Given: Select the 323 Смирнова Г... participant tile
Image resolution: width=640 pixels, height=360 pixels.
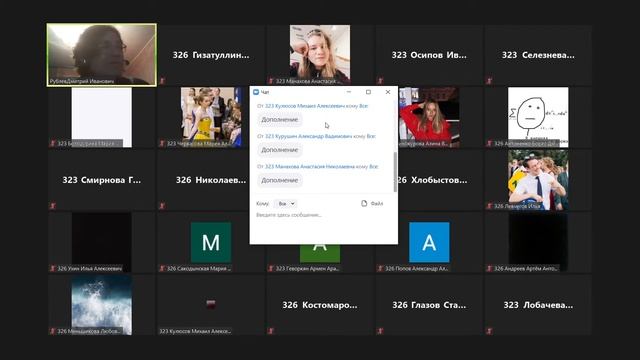Looking at the screenshot, I should coord(102,180).
